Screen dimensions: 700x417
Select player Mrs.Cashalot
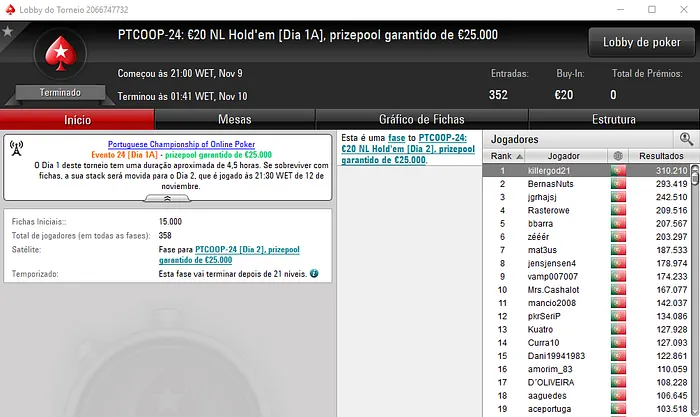click(x=554, y=290)
